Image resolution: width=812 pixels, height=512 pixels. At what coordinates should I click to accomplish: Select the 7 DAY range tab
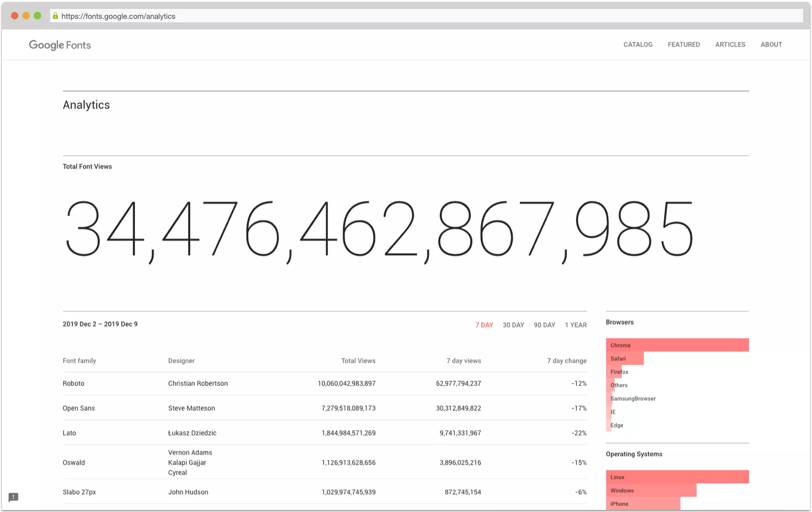484,325
